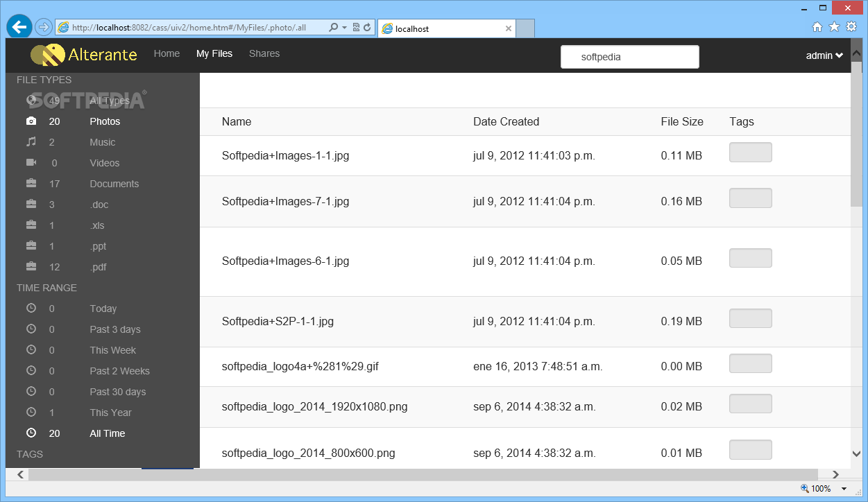Show only .pdf files
Image resolution: width=868 pixels, height=502 pixels.
pos(98,267)
